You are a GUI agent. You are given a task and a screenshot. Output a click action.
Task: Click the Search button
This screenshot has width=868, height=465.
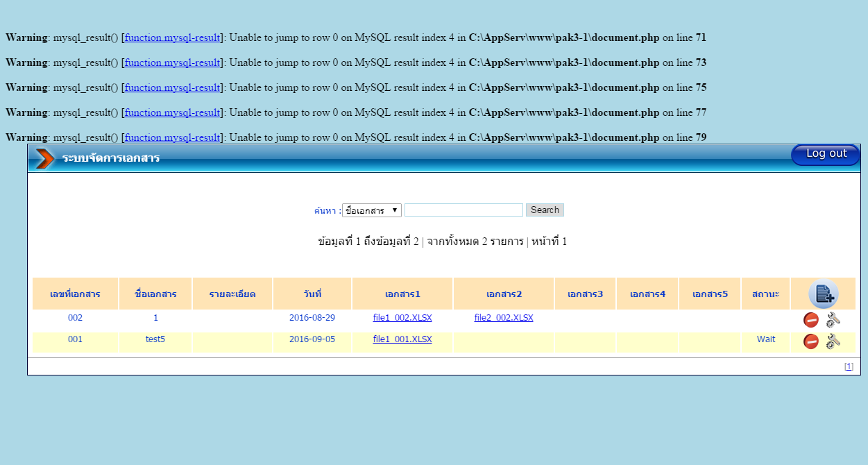tap(545, 210)
